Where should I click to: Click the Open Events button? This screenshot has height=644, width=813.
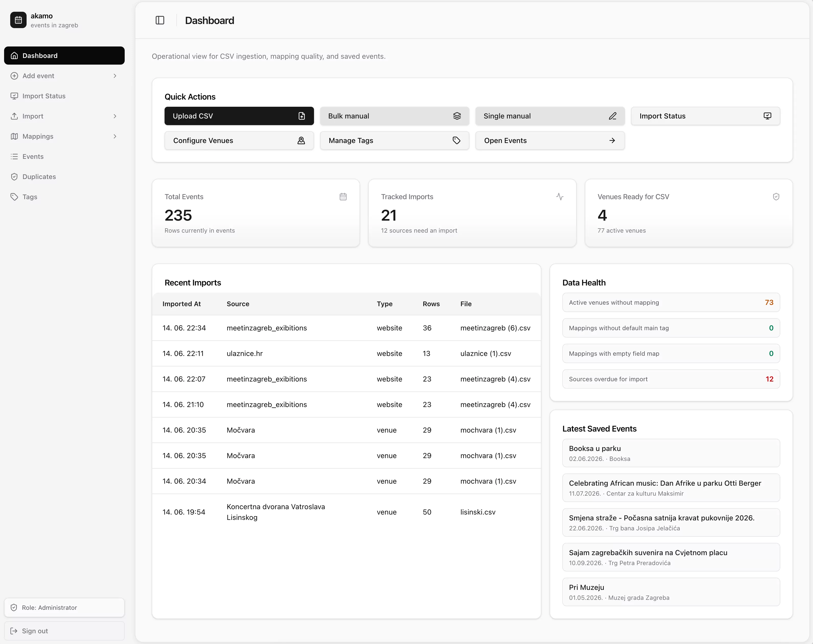point(550,140)
